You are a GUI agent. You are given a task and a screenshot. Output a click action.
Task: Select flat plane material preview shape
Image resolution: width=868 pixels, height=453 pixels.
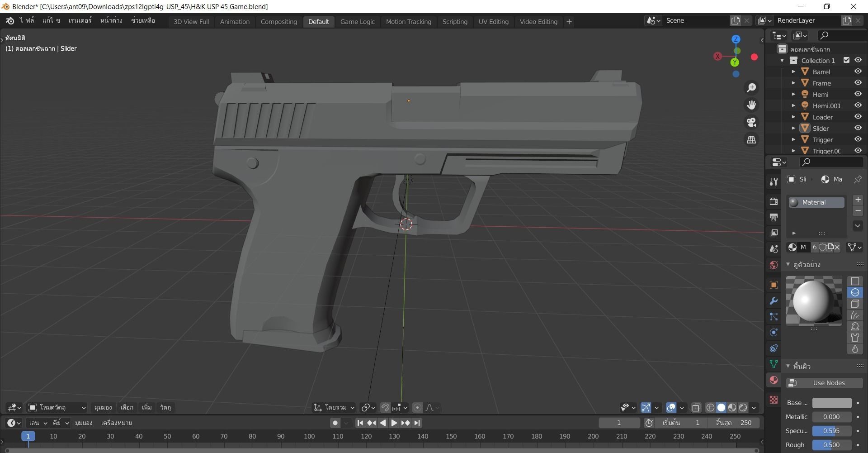click(x=855, y=281)
